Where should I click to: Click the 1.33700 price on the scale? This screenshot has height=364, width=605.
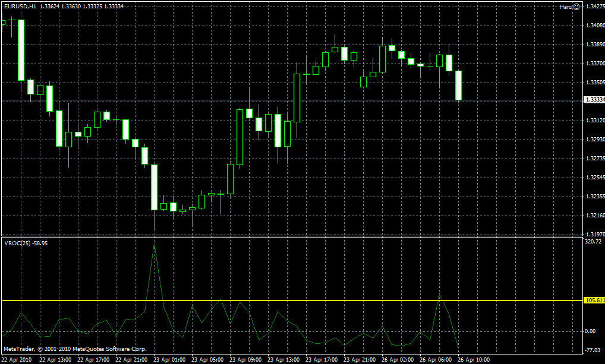coord(594,63)
